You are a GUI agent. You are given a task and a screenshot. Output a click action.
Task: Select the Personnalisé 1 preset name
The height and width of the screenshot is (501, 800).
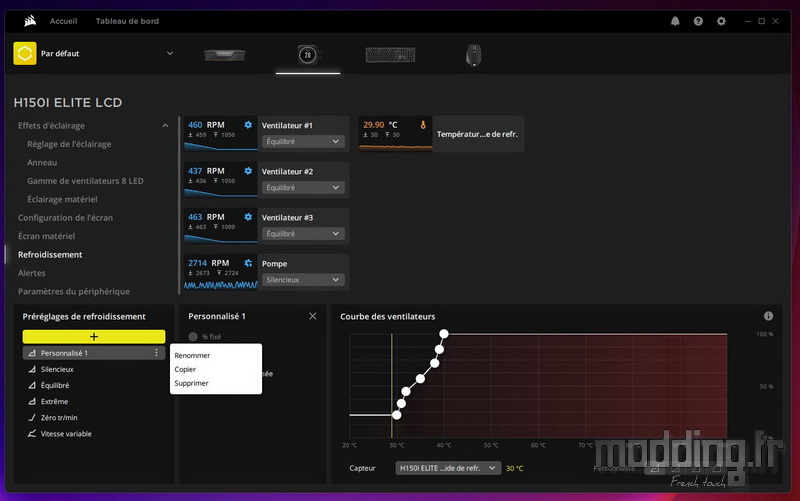click(x=64, y=353)
